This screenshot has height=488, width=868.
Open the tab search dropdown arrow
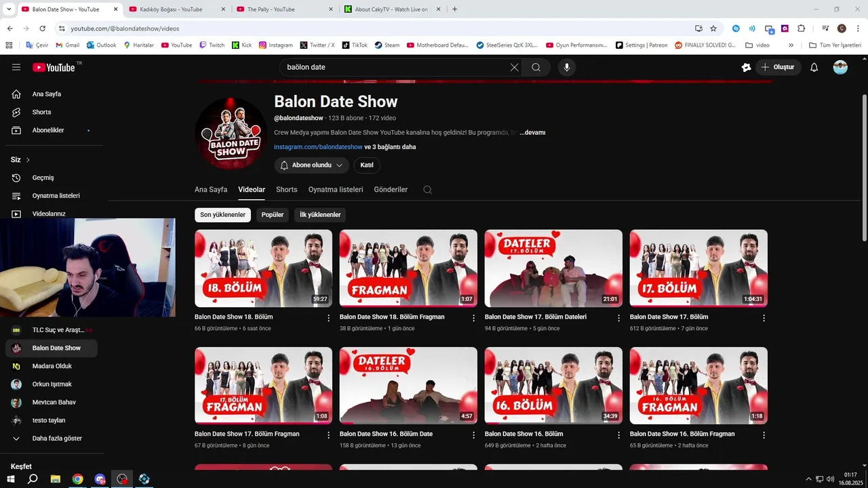(9, 9)
